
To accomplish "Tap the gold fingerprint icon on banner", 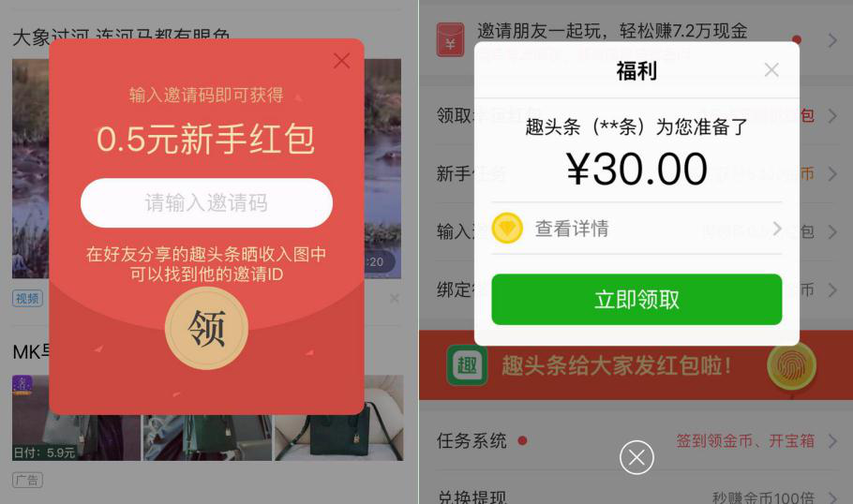I will 791,366.
